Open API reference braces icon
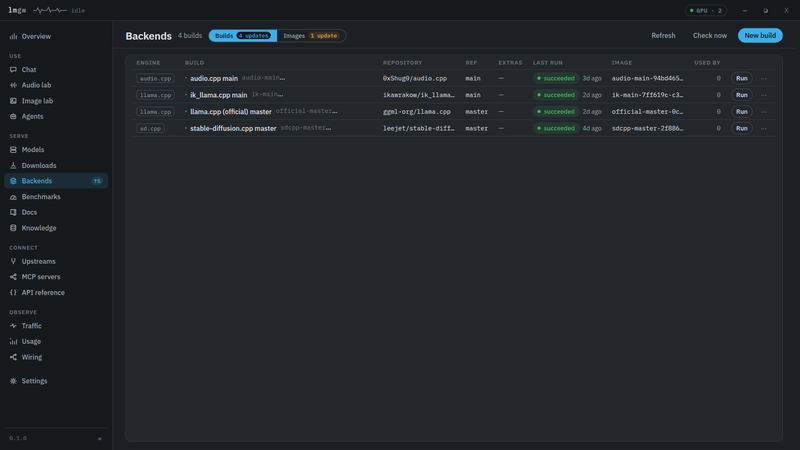The width and height of the screenshot is (800, 450). (x=13, y=292)
